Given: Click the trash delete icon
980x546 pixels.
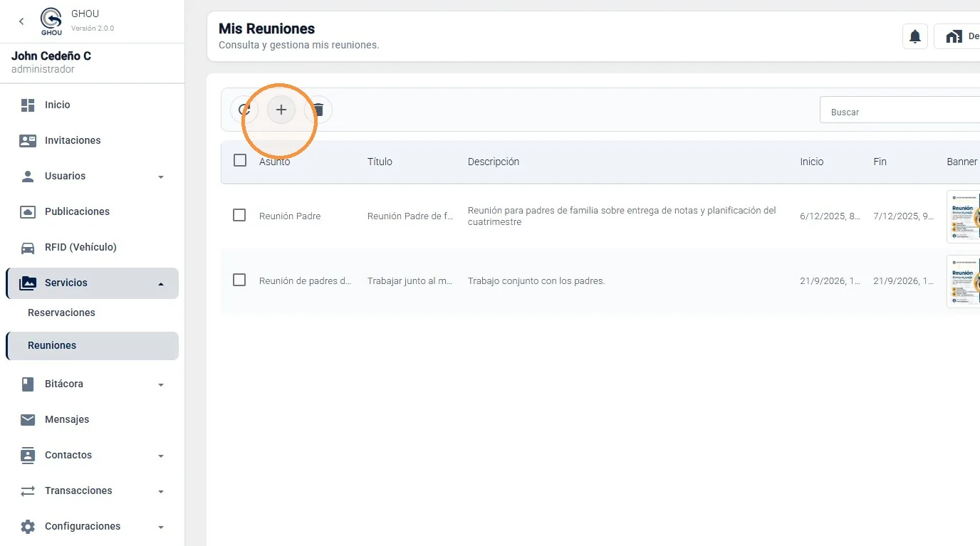Looking at the screenshot, I should tap(318, 110).
